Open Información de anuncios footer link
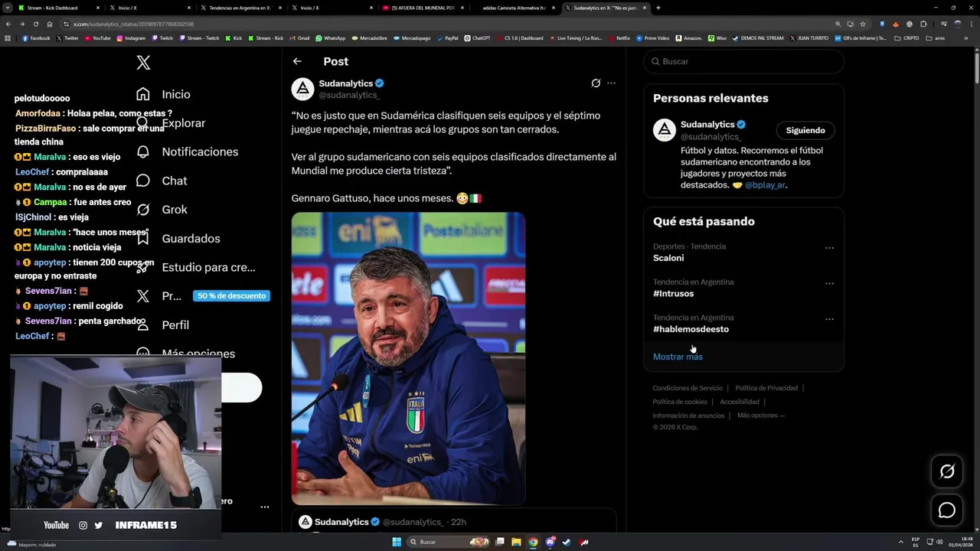This screenshot has height=551, width=980. (x=688, y=416)
